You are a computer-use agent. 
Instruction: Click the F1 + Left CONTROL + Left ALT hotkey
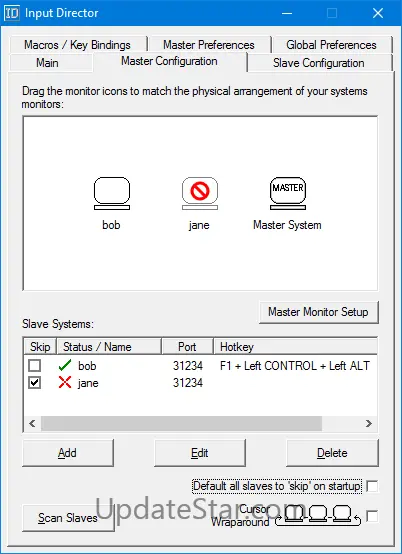[295, 366]
